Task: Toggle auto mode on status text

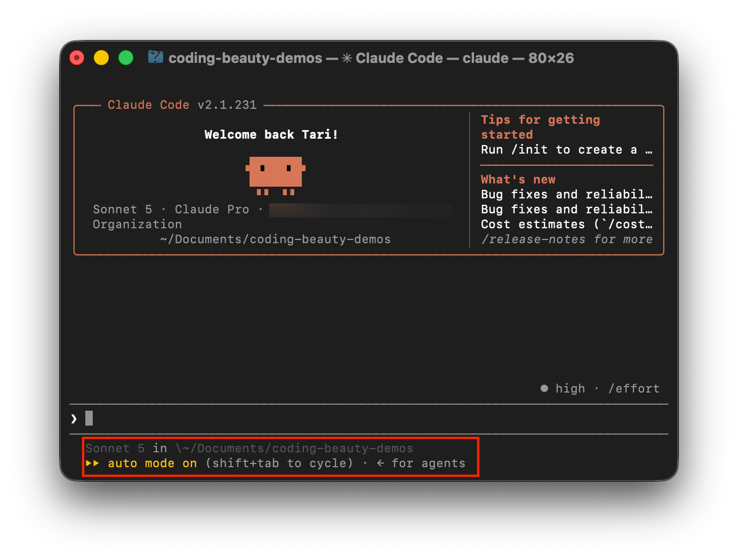Action: (x=152, y=463)
